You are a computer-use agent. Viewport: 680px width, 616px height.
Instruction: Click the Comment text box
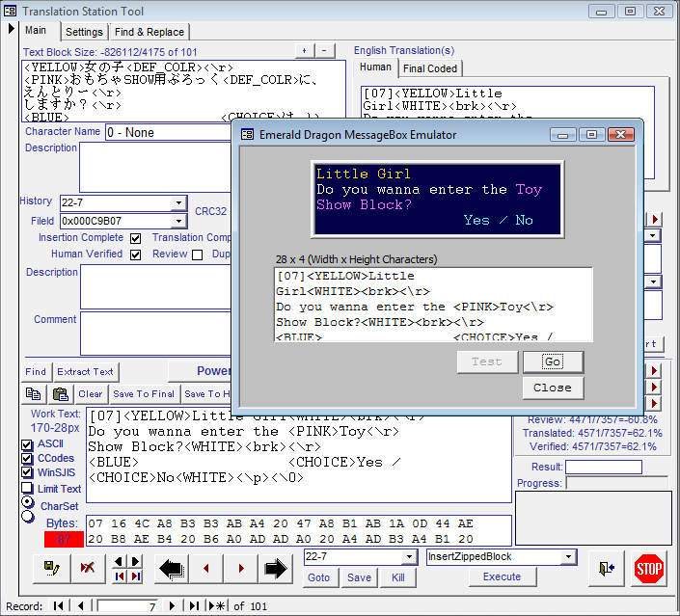pyautogui.click(x=156, y=334)
